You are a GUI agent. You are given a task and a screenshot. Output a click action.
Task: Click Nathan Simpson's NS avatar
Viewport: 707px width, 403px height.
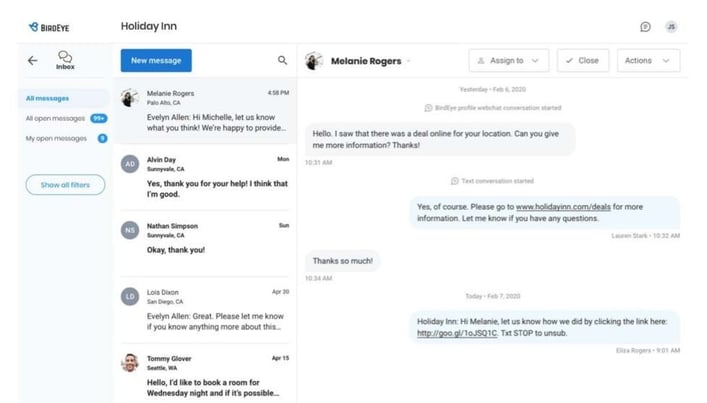[130, 230]
